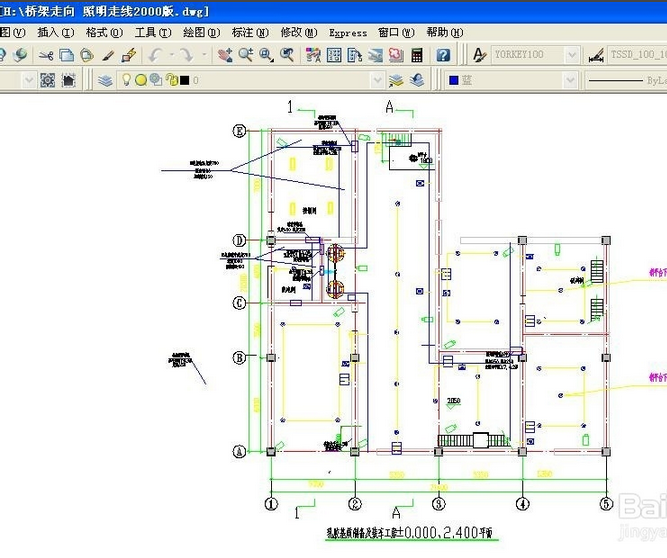The image size is (667, 558).
Task: Click the grid axis bubble E
Action: click(x=239, y=131)
